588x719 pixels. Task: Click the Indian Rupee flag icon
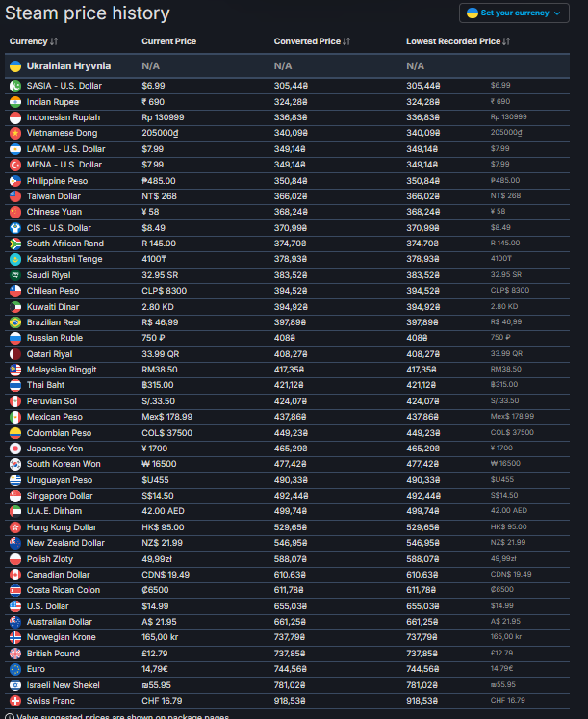click(x=15, y=102)
